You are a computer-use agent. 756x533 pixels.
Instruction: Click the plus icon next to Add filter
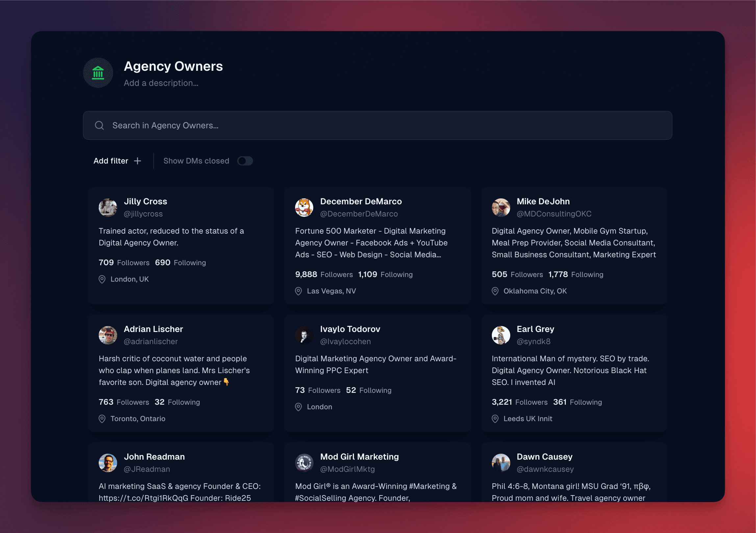point(137,161)
